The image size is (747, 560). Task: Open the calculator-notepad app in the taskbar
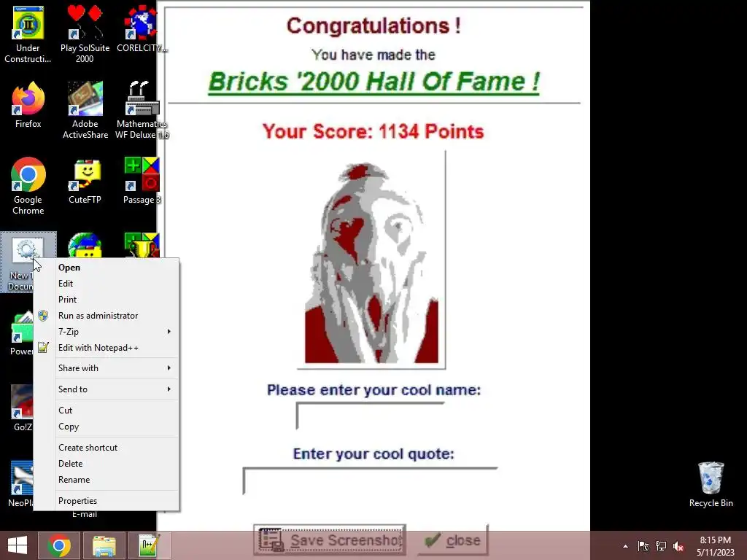(149, 545)
